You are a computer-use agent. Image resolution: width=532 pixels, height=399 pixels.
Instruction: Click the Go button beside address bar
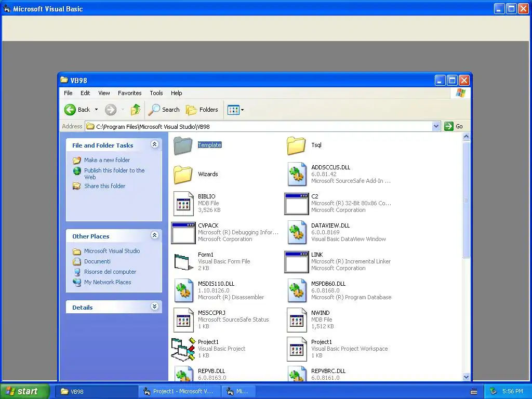click(x=454, y=126)
